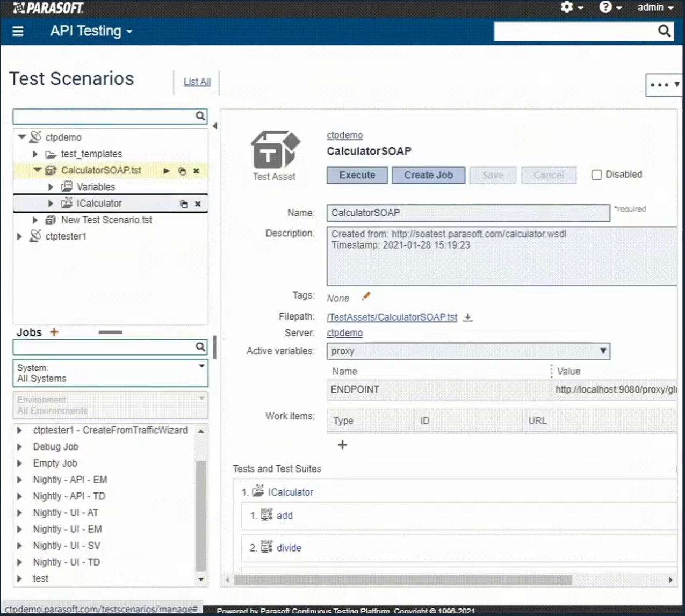Click the test scenarios tree search icon
The width and height of the screenshot is (685, 616).
pos(200,116)
